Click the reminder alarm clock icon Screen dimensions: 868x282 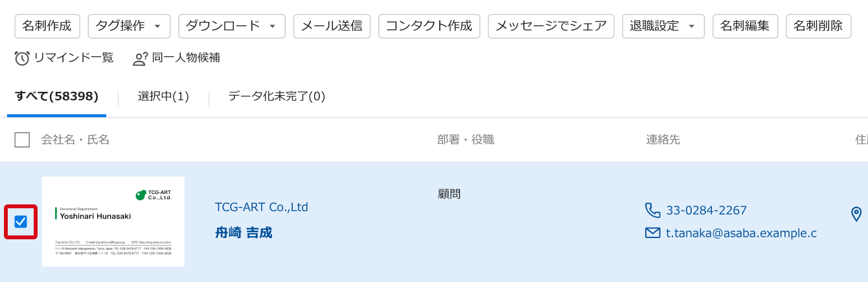[22, 58]
